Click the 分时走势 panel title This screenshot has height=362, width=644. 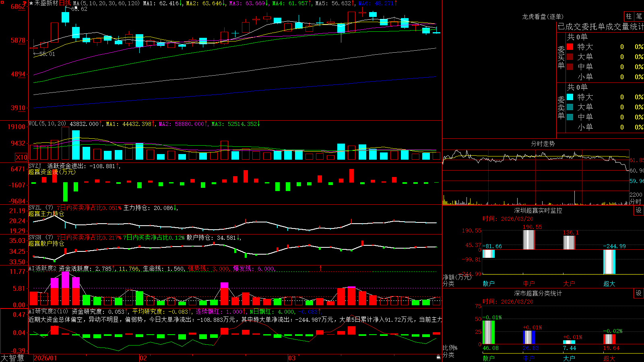[543, 144]
